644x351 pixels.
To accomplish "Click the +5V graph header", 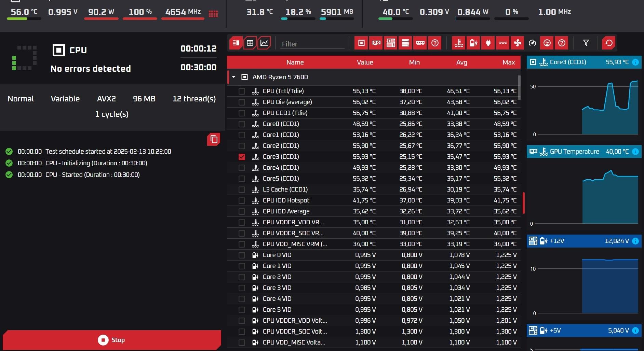I will click(x=584, y=331).
